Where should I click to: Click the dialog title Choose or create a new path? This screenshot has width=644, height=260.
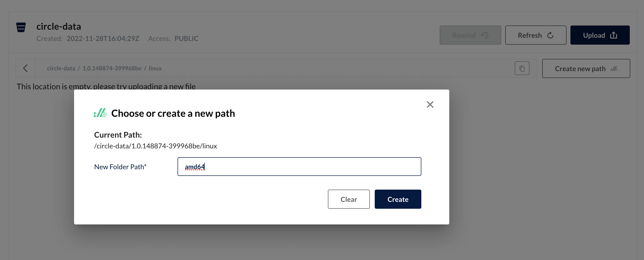(173, 113)
